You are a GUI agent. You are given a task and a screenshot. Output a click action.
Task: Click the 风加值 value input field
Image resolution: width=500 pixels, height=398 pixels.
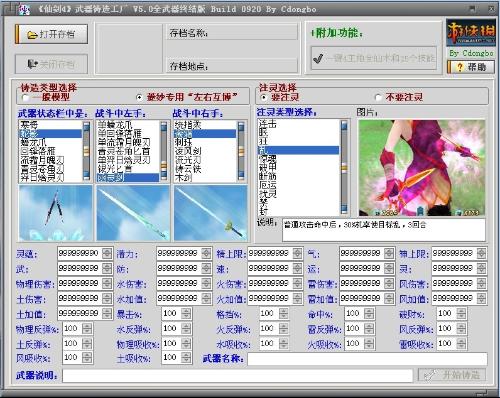click(454, 298)
